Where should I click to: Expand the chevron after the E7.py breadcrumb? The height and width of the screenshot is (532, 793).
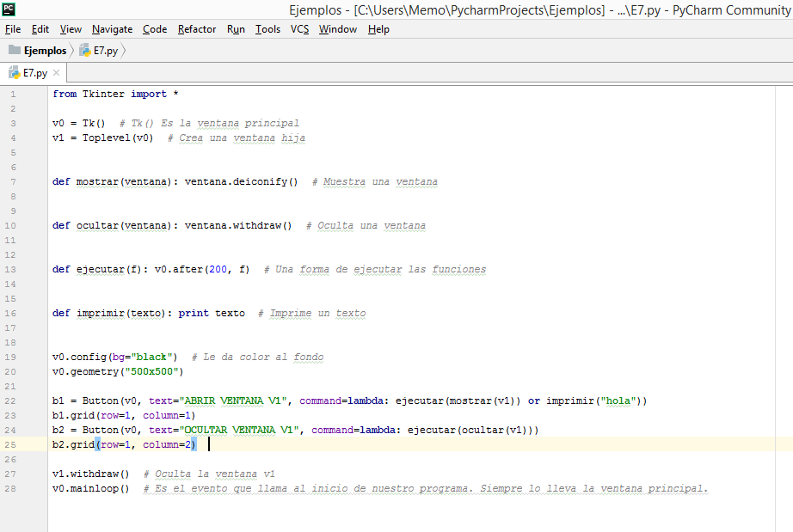[x=122, y=50]
